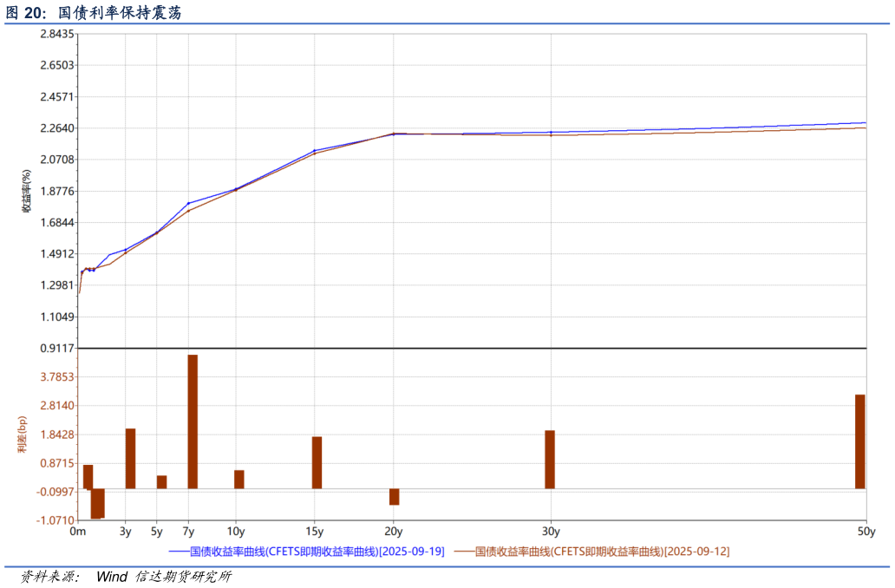Click the blue line swatch in the legend
The height and width of the screenshot is (588, 895).
[x=178, y=552]
